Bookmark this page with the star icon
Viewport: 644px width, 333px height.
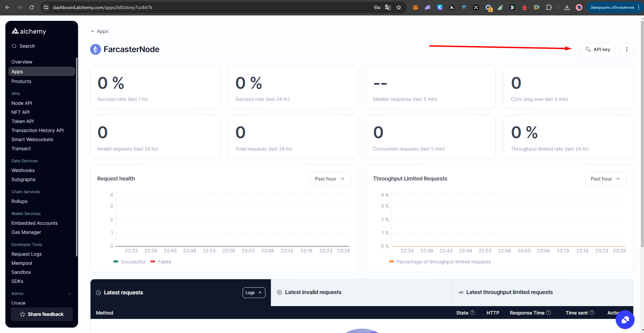399,7
